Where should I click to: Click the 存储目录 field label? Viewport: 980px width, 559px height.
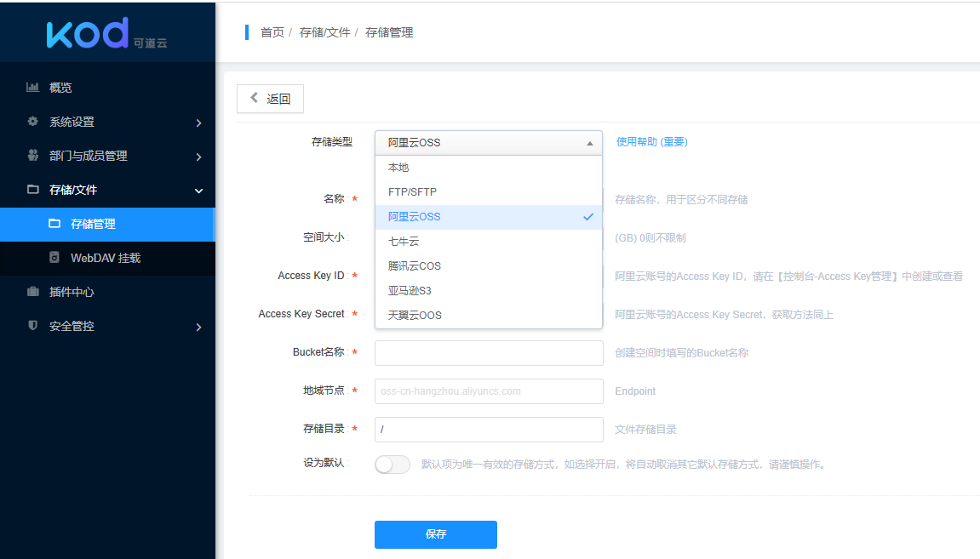pos(324,429)
